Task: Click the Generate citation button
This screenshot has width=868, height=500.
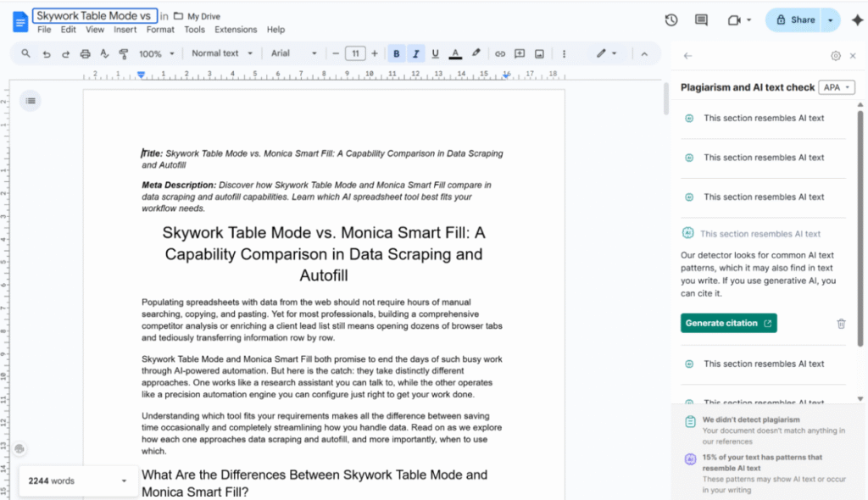Action: click(728, 323)
